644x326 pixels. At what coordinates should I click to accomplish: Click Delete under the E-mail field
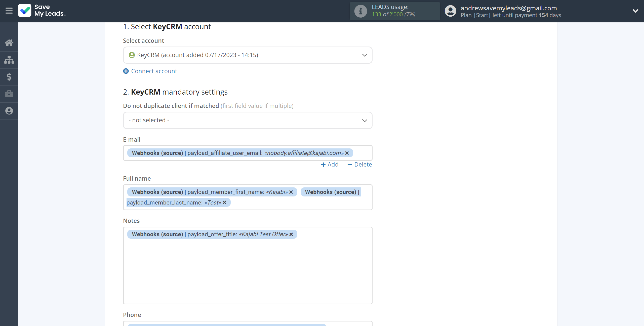[359, 165]
